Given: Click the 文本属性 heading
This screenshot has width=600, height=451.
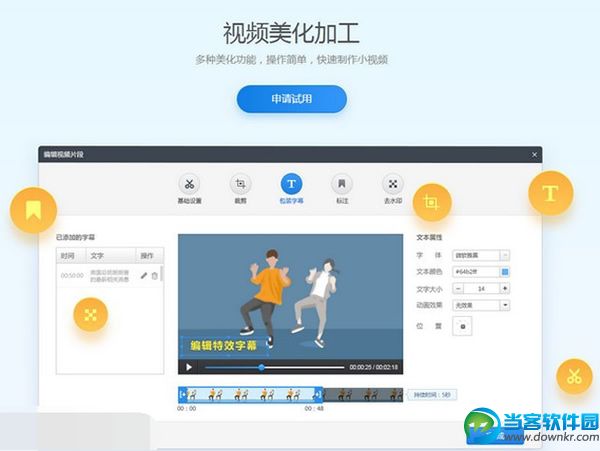Looking at the screenshot, I should point(429,237).
